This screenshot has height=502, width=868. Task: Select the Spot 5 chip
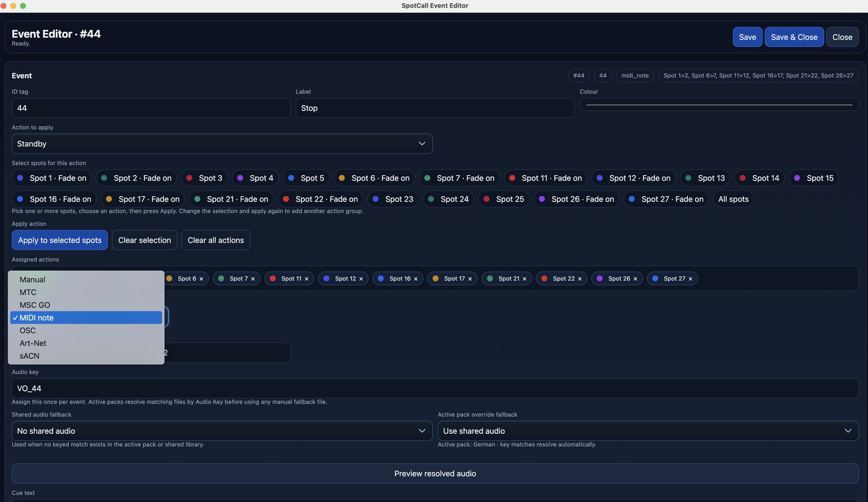pyautogui.click(x=306, y=178)
